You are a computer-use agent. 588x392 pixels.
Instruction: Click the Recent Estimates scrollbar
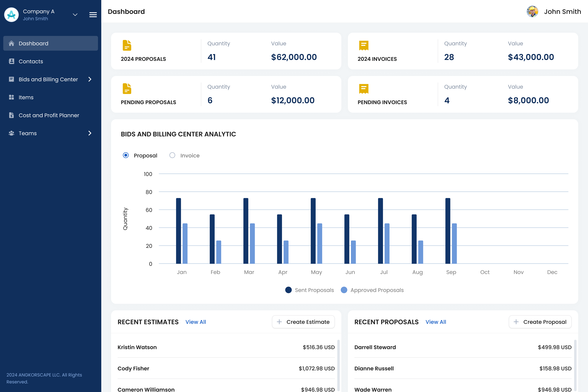pos(339,365)
